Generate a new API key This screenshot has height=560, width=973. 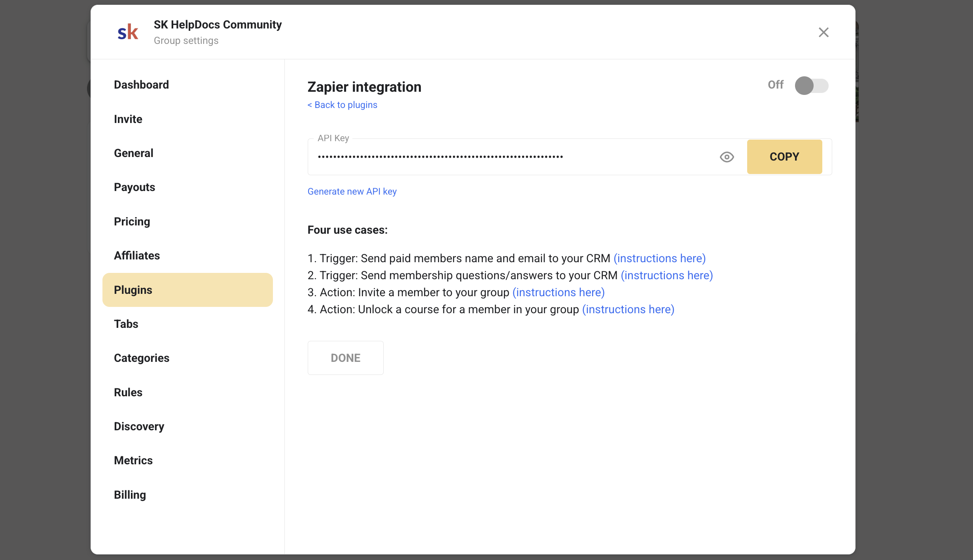tap(352, 191)
